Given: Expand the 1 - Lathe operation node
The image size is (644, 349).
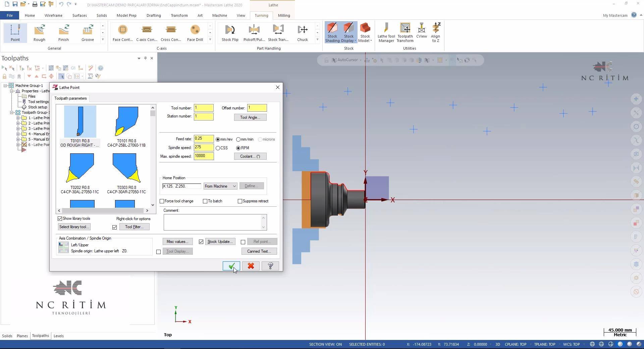Looking at the screenshot, I should tap(18, 118).
